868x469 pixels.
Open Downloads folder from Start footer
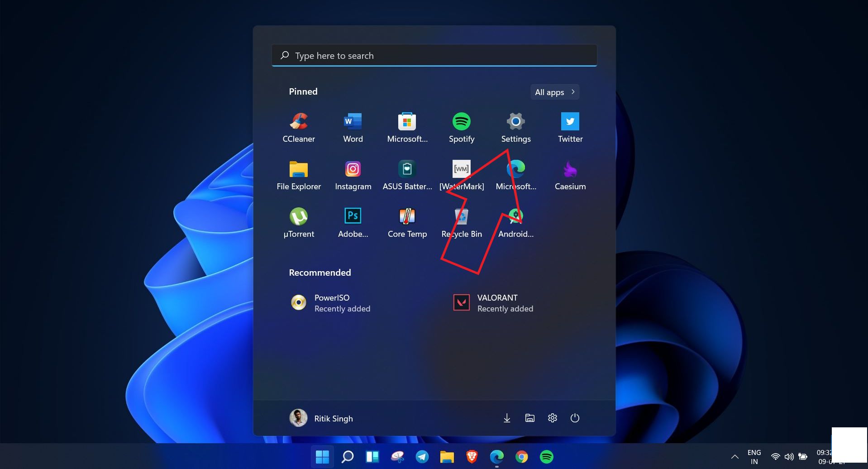click(507, 418)
